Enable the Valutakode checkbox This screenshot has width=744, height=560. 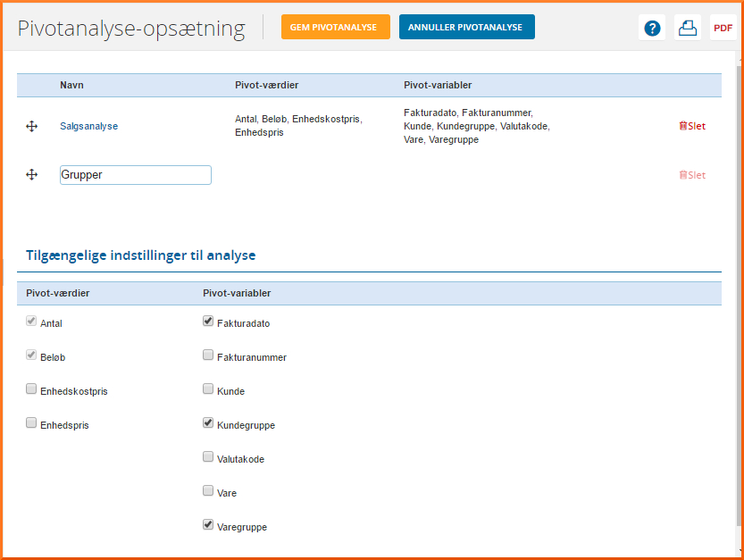tap(207, 455)
